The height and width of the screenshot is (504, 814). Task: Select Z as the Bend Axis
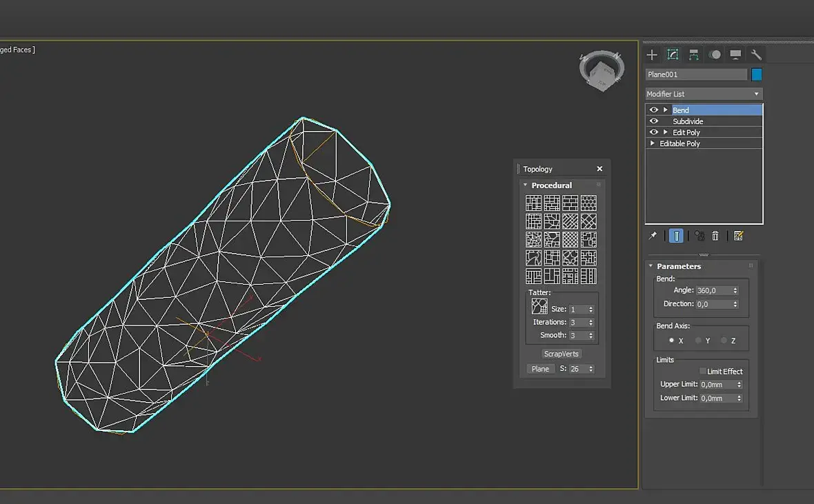724,341
